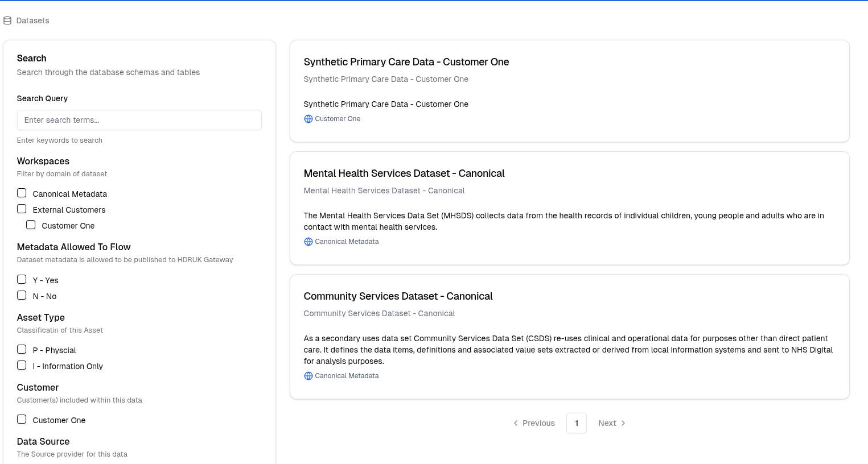Screen dimensions: 868x464
Task: Tick the External Customers workspace checkbox
Action: click(22, 209)
